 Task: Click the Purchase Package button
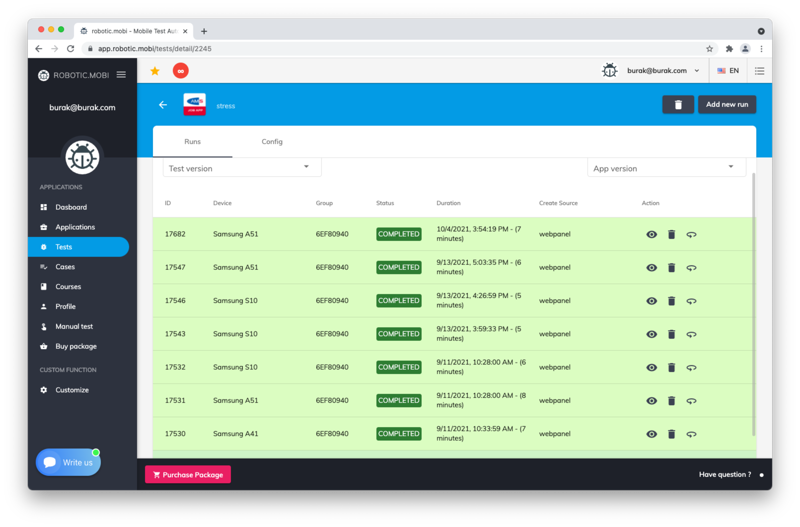coord(188,475)
